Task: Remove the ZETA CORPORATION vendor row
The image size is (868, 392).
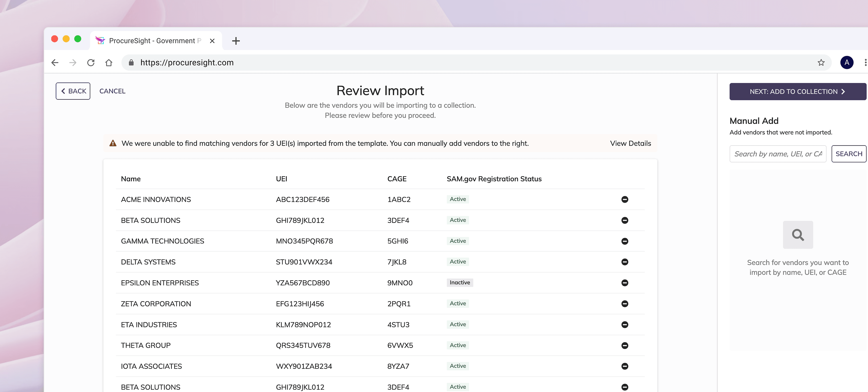Action: coord(624,303)
